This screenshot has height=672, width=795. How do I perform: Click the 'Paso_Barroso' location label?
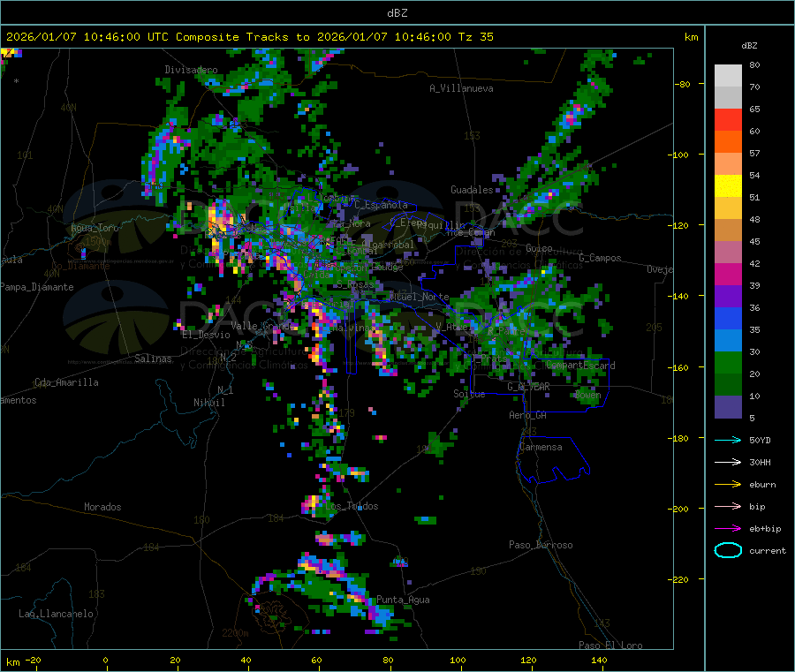coord(541,545)
